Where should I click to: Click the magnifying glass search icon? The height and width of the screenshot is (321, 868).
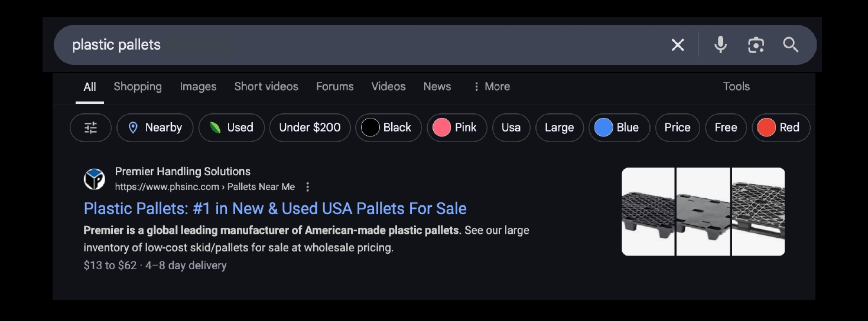[x=791, y=45]
